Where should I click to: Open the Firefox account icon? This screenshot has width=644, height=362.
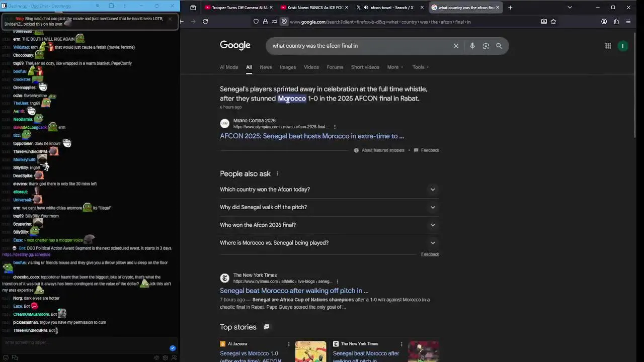tap(604, 22)
